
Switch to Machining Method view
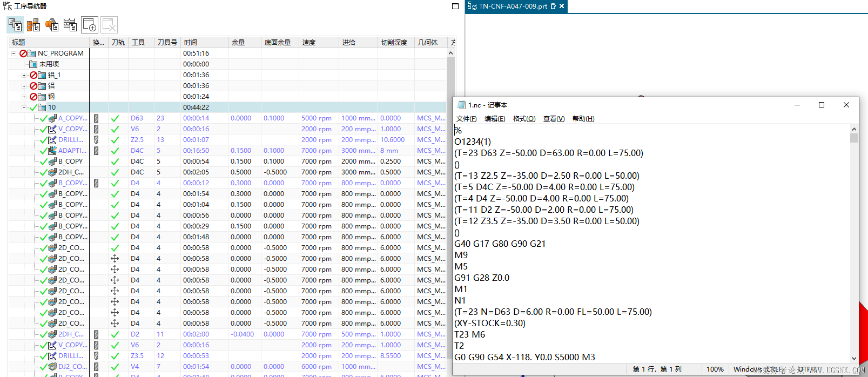click(x=70, y=25)
